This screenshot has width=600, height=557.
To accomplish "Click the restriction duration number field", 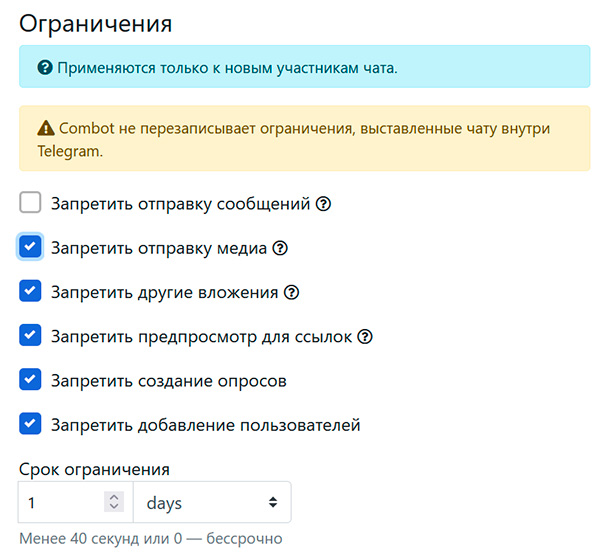I will tap(60, 503).
